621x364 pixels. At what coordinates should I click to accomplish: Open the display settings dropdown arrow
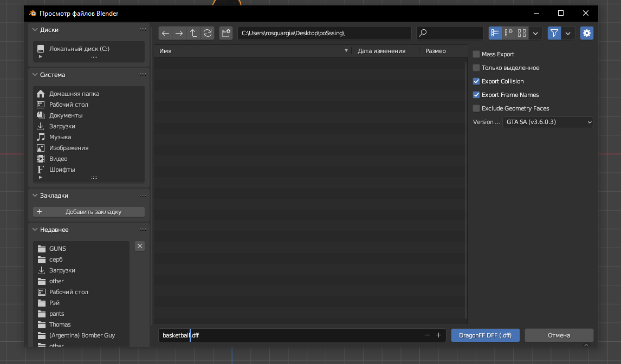535,33
